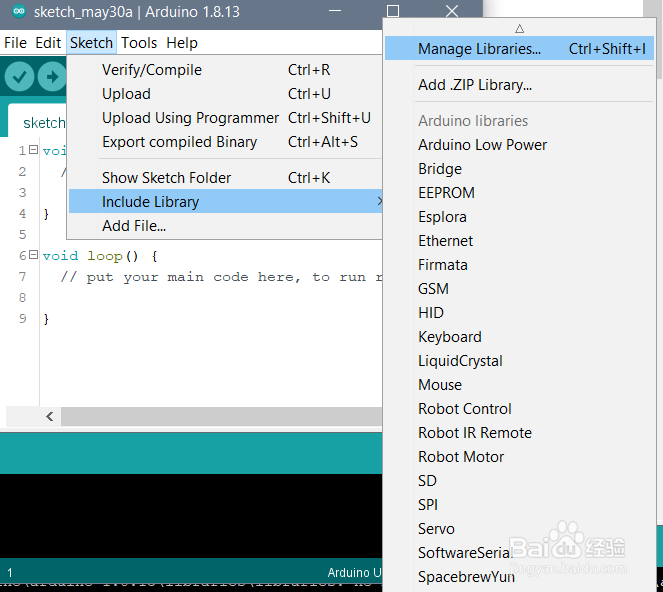Click 'void loop()' code on line 6

pyautogui.click(x=90, y=256)
